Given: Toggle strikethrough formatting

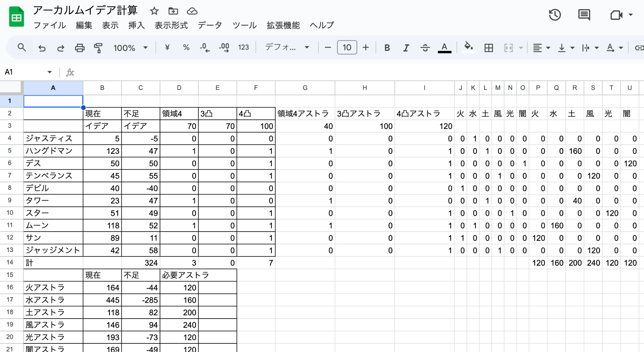Looking at the screenshot, I should pyautogui.click(x=425, y=48).
